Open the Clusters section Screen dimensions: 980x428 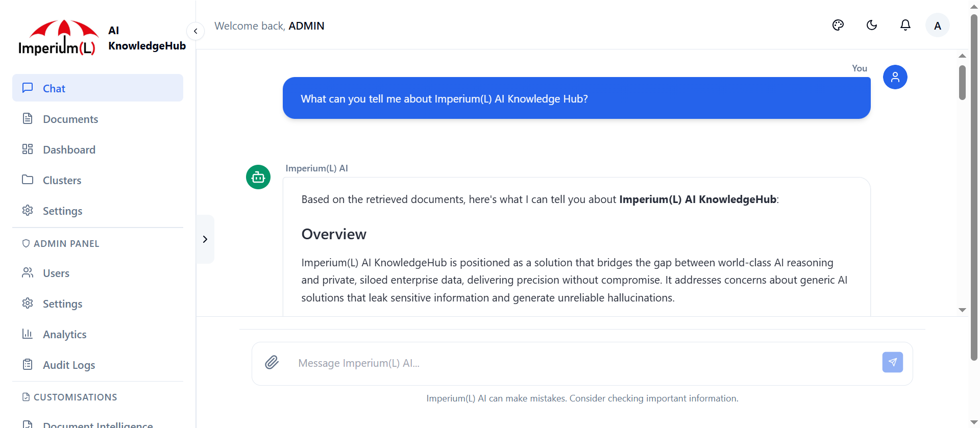[x=97, y=180]
